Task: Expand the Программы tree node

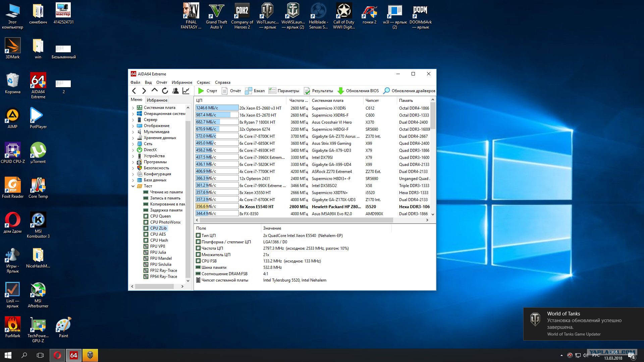Action: tap(133, 162)
